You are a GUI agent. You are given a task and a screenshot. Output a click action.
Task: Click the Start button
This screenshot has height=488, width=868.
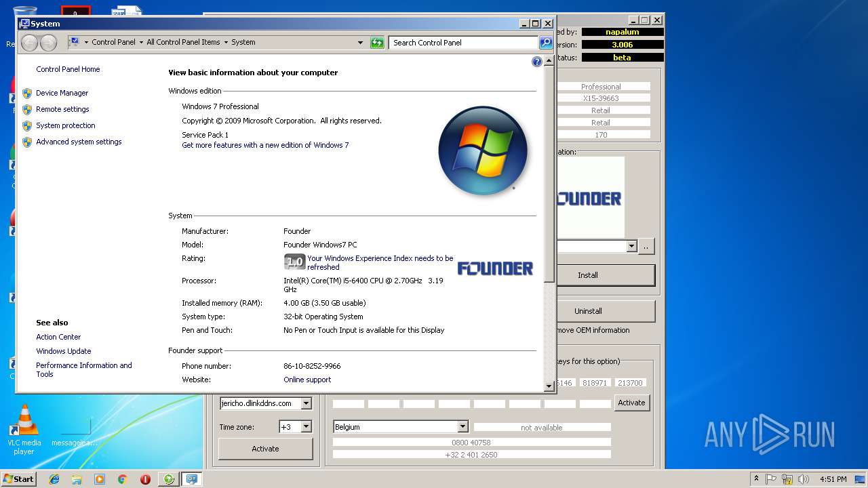(x=19, y=479)
